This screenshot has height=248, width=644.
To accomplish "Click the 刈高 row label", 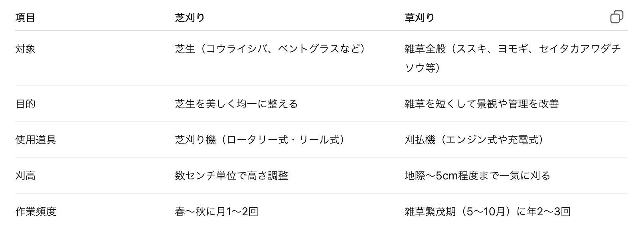I will pos(25,176).
